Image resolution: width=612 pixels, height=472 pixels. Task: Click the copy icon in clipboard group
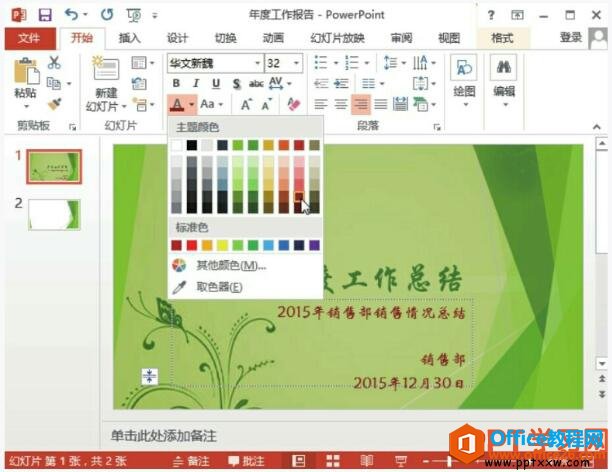click(54, 83)
